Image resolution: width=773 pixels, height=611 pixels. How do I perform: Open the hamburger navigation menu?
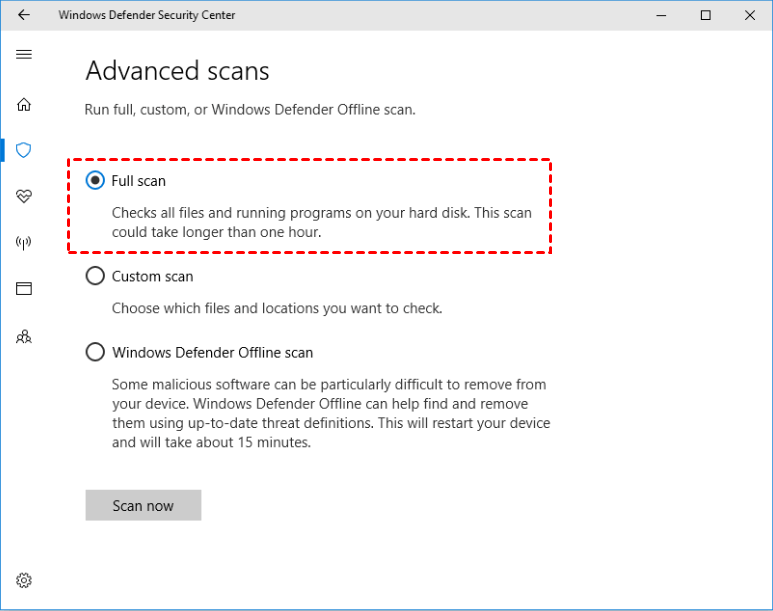(x=24, y=54)
